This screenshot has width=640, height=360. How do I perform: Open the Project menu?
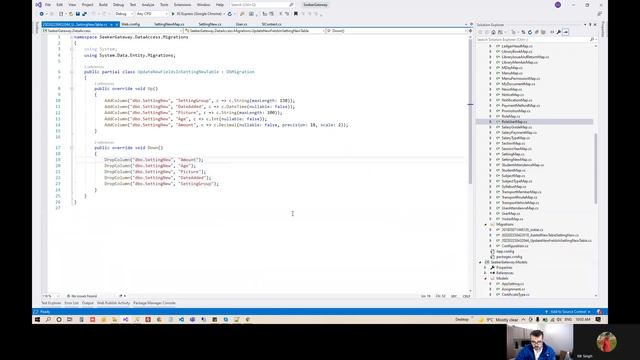point(87,5)
